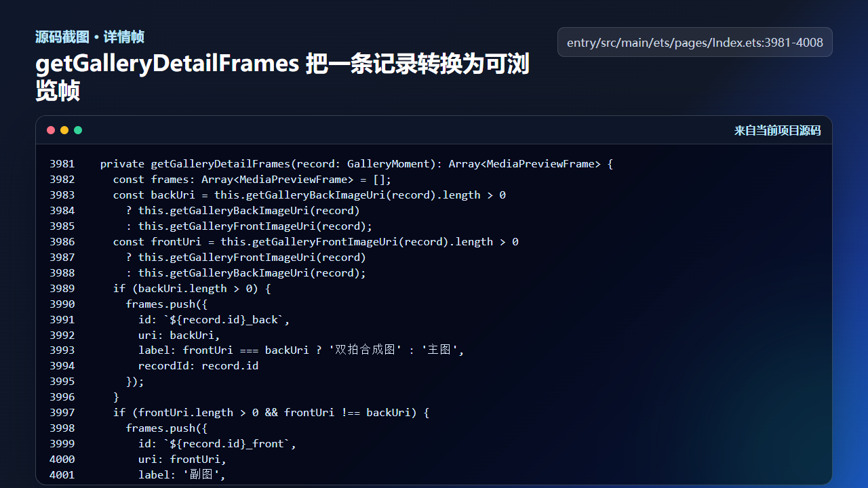Image resolution: width=868 pixels, height=488 pixels.
Task: Click the yellow dot in code window header
Action: click(x=64, y=130)
